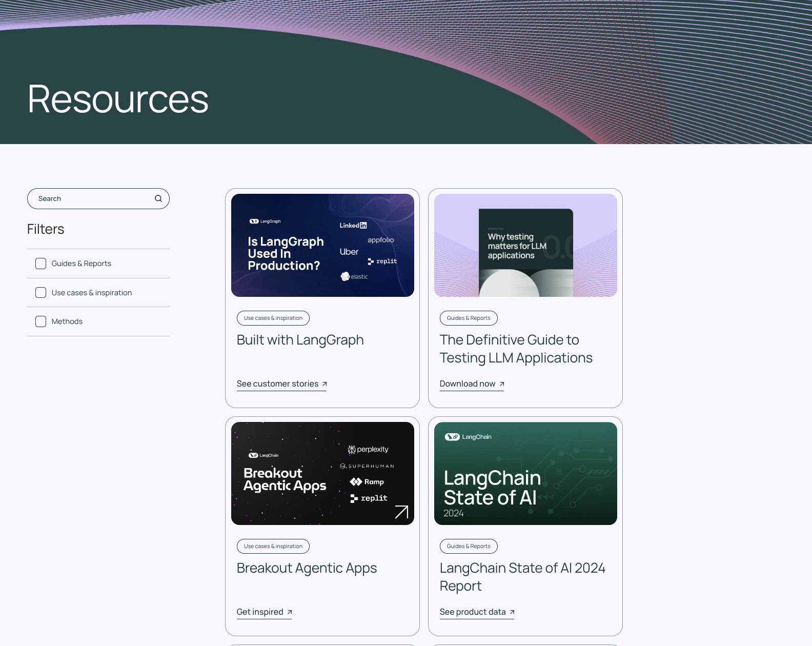The image size is (812, 646).
Task: Open the LangChain State of AI 2024 Report title
Action: 522,577
